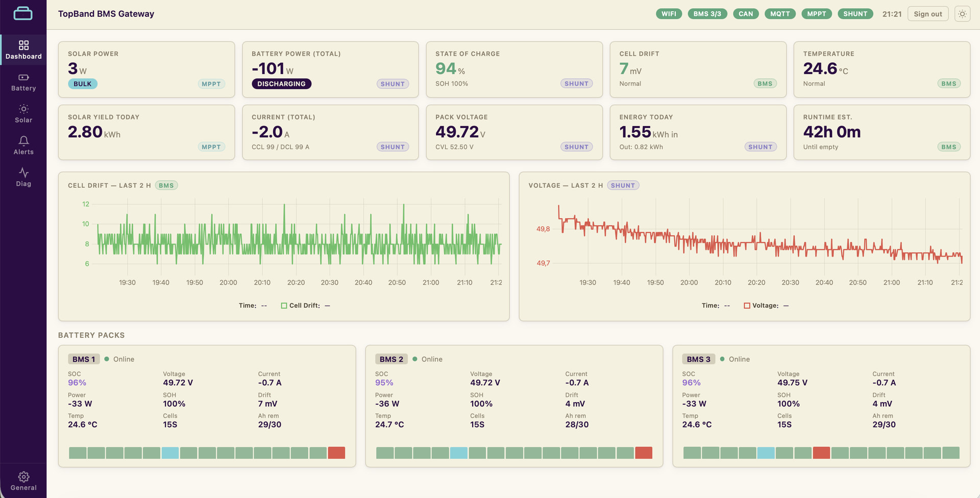Open the Battery page in sidebar
This screenshot has width=980, height=498.
[x=23, y=82]
